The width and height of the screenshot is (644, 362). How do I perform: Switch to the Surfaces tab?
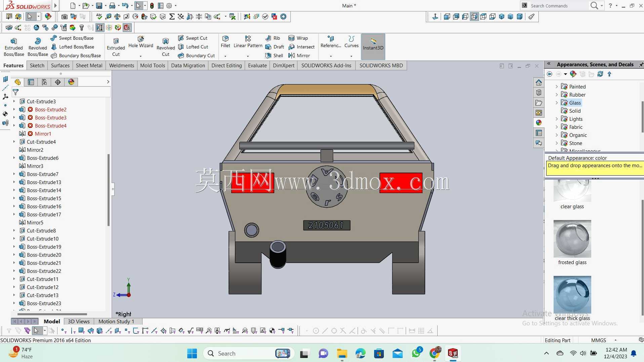tap(60, 65)
